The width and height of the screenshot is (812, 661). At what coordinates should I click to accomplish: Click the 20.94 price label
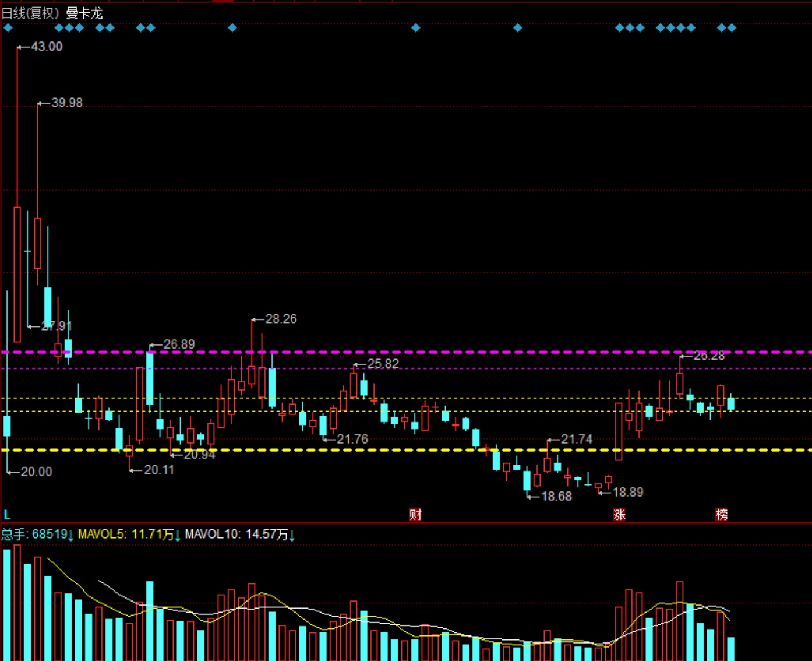[200, 455]
